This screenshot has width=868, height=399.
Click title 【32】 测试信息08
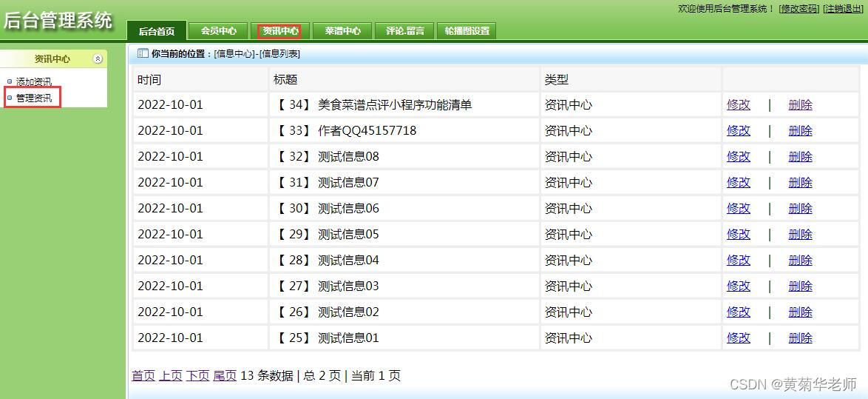(x=327, y=157)
